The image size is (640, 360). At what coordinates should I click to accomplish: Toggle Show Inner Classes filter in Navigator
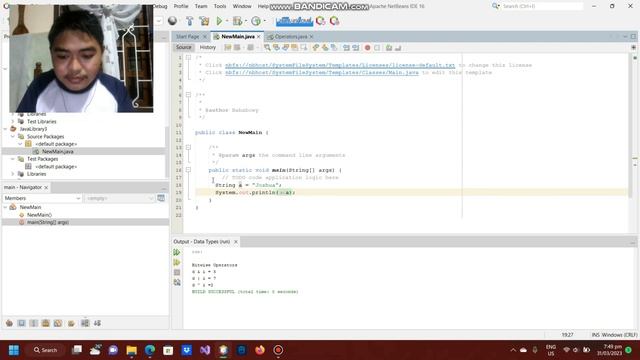coord(58,323)
